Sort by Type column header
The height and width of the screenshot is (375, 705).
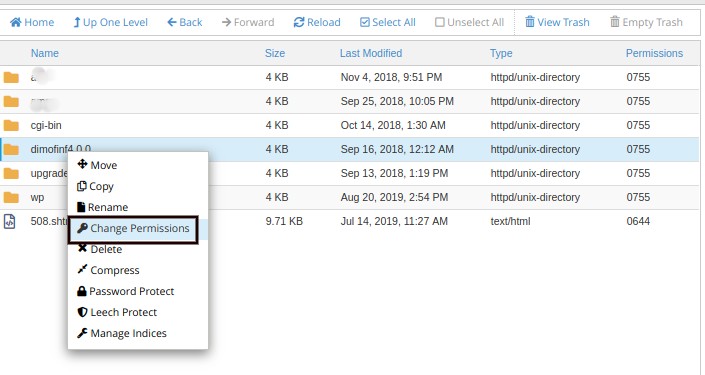501,53
